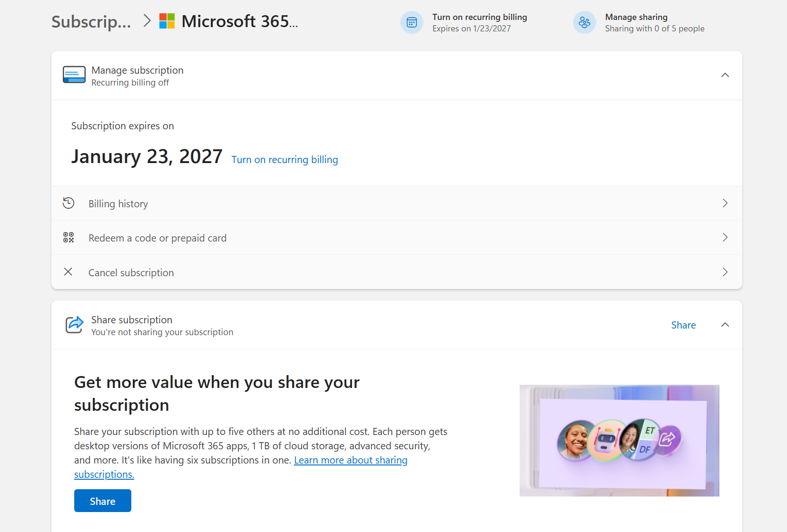Click the blue Share button
This screenshot has width=787, height=532.
point(102,501)
